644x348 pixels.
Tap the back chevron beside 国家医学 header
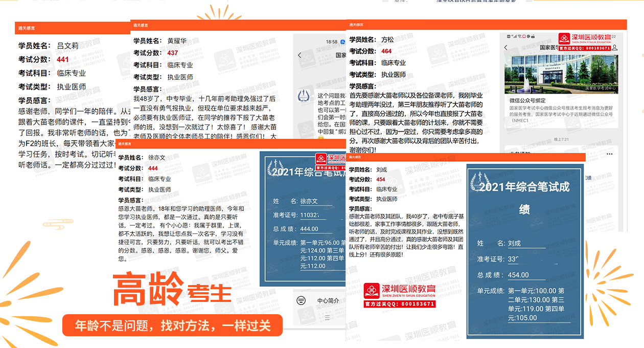[505, 48]
